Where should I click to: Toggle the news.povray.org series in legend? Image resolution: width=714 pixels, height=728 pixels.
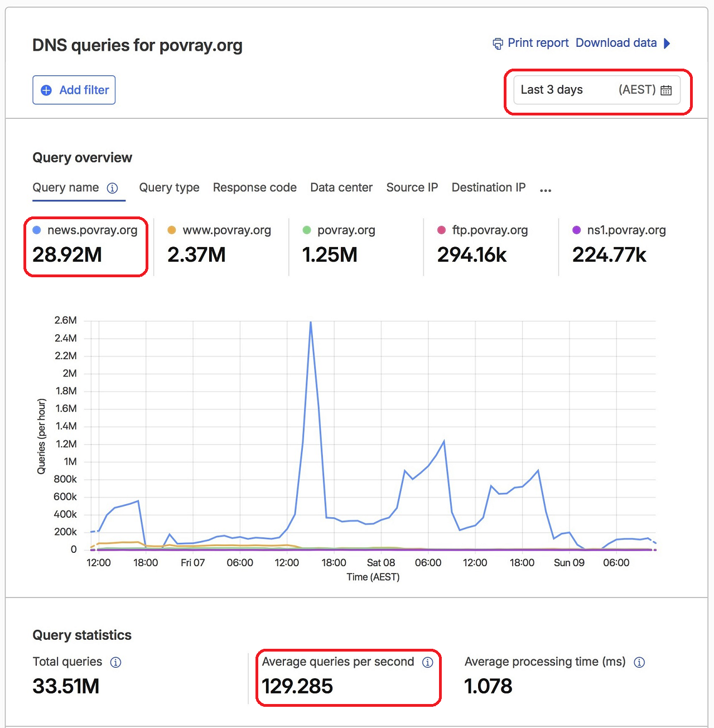[85, 230]
